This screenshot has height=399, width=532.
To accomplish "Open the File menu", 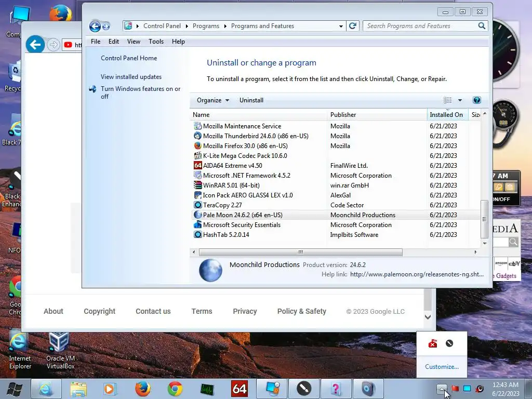I will tap(96, 42).
